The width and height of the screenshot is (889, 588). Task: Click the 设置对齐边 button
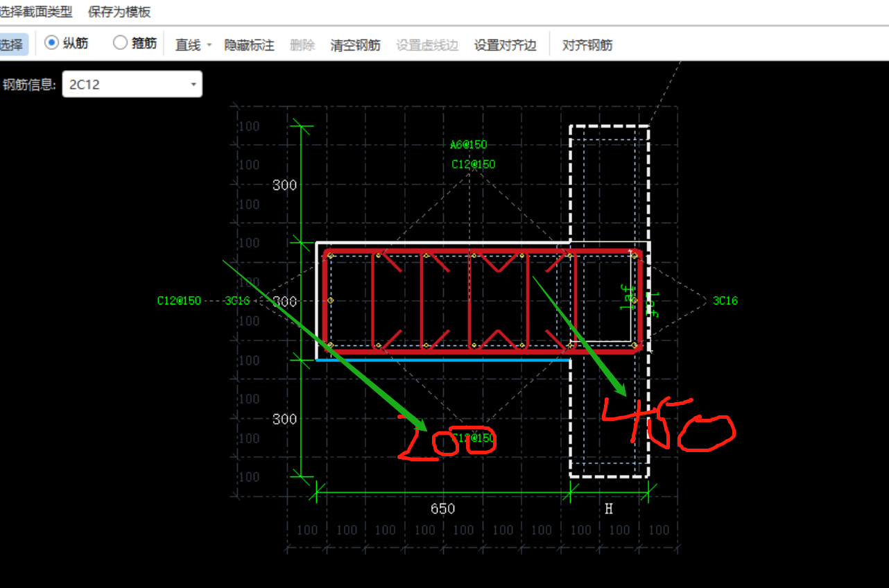505,45
